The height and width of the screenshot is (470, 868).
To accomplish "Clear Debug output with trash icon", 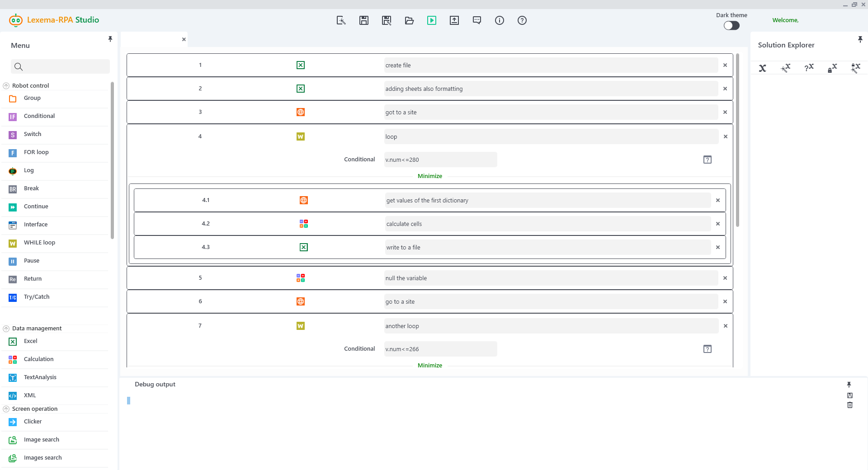I will [849, 405].
